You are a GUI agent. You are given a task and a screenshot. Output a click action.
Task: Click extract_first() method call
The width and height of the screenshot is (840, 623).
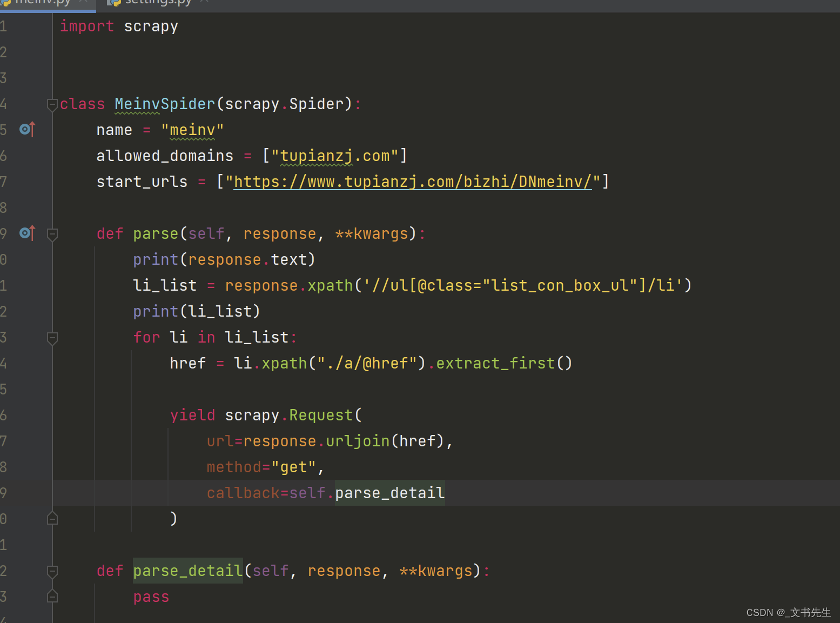coord(504,363)
